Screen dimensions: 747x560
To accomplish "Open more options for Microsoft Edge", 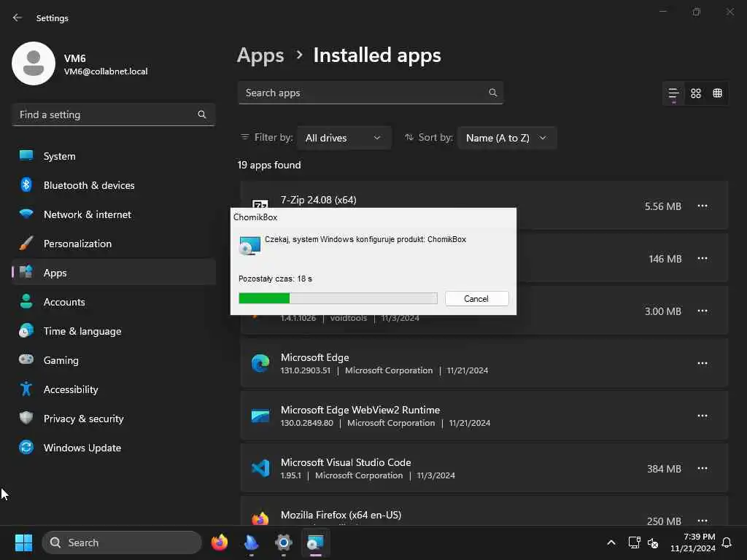I will click(703, 363).
